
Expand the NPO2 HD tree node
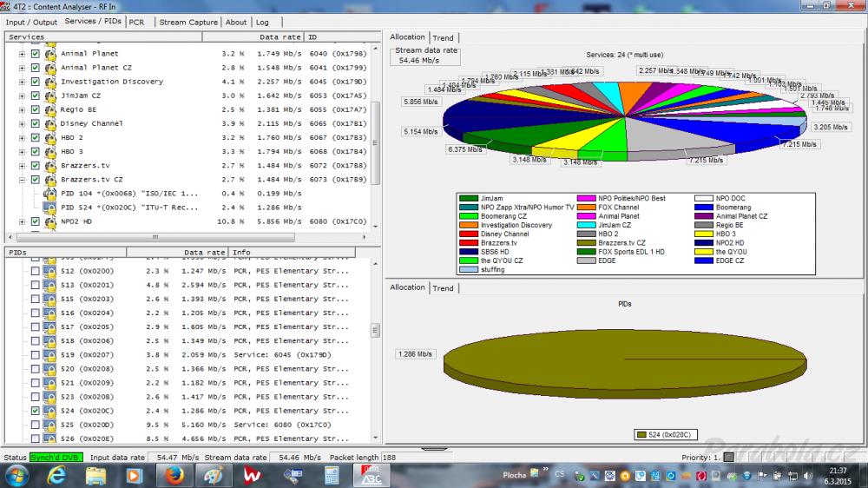(22, 221)
